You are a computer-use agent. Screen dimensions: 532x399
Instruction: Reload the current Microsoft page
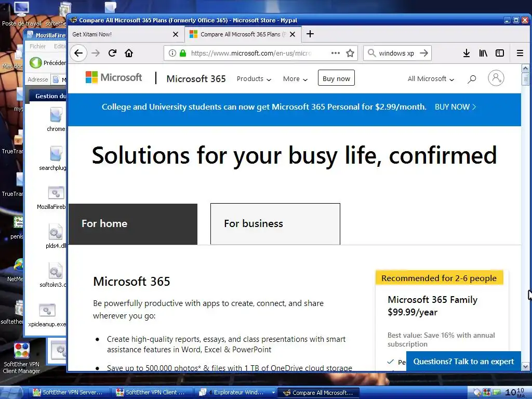point(112,53)
